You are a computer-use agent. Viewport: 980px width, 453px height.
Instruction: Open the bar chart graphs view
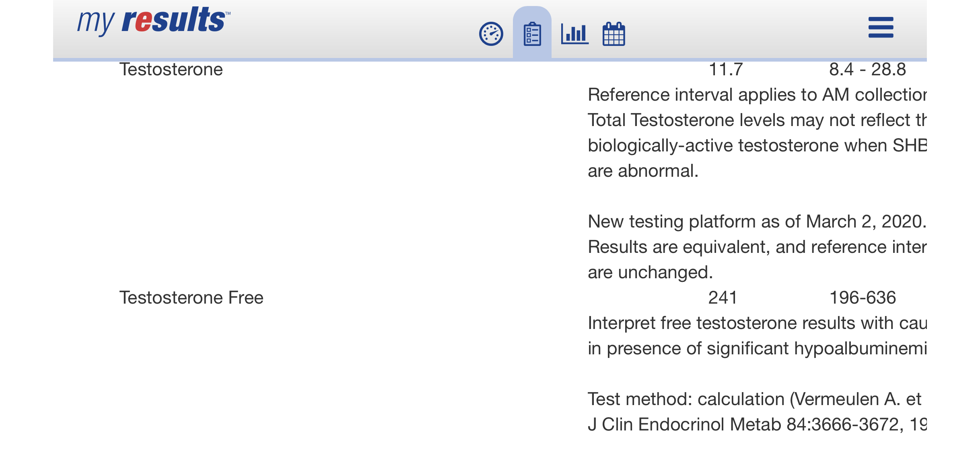pyautogui.click(x=574, y=34)
